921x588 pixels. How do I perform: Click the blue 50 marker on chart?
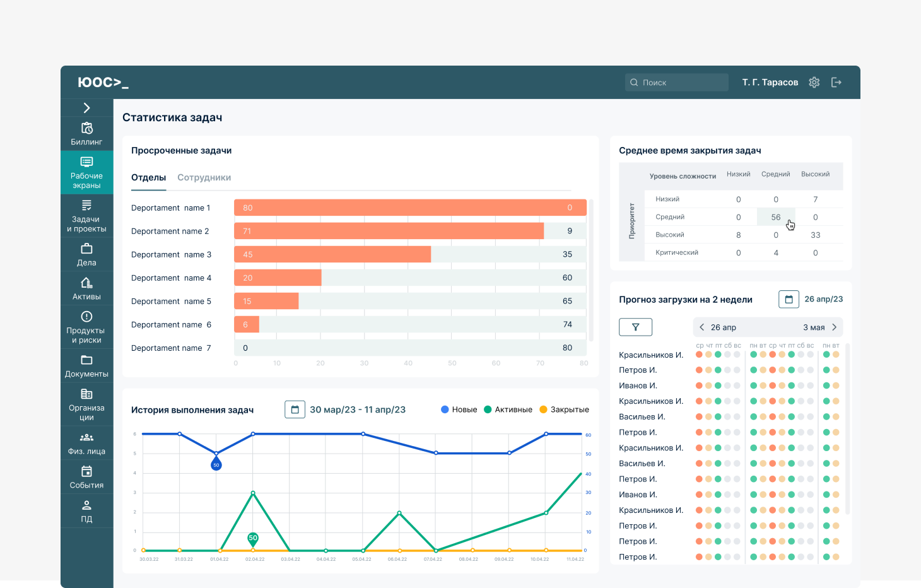[x=216, y=464]
